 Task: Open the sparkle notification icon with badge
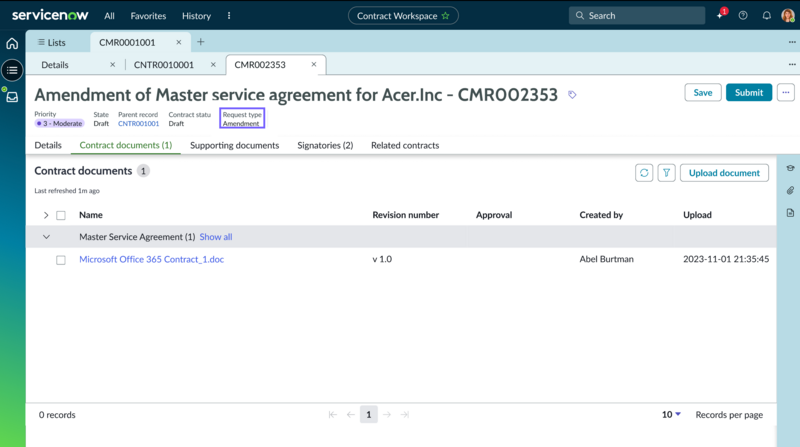[x=720, y=15]
